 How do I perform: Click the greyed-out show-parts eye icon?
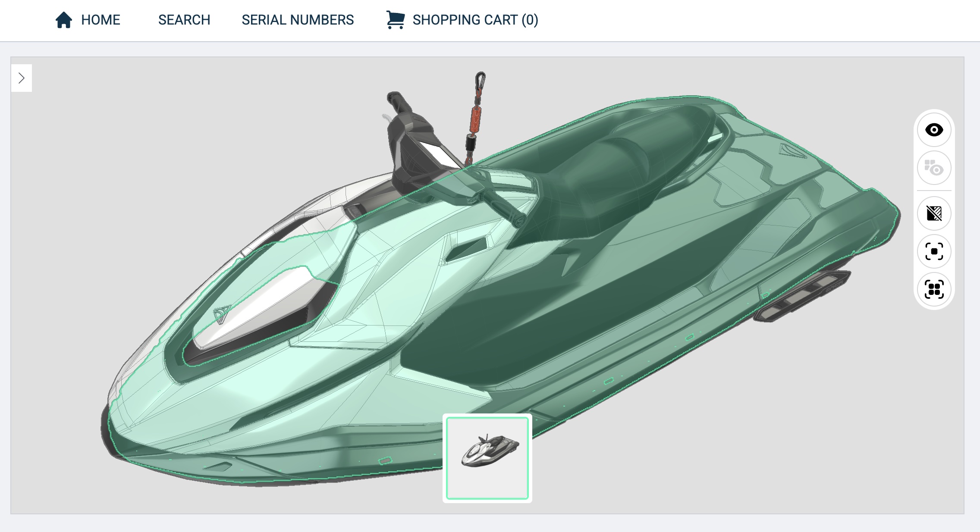point(934,168)
